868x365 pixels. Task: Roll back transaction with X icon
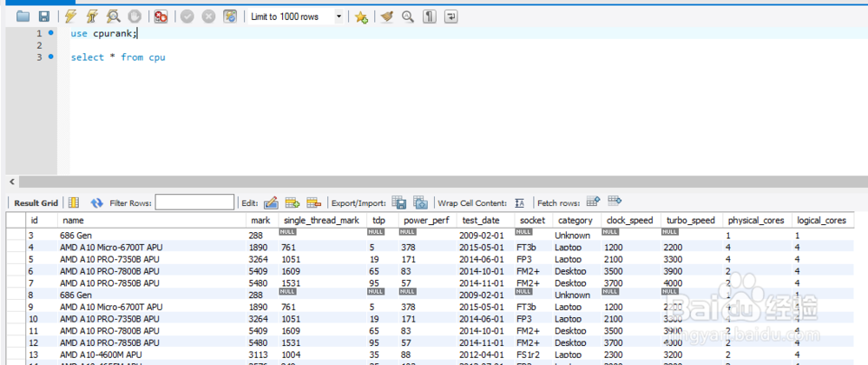click(x=208, y=17)
